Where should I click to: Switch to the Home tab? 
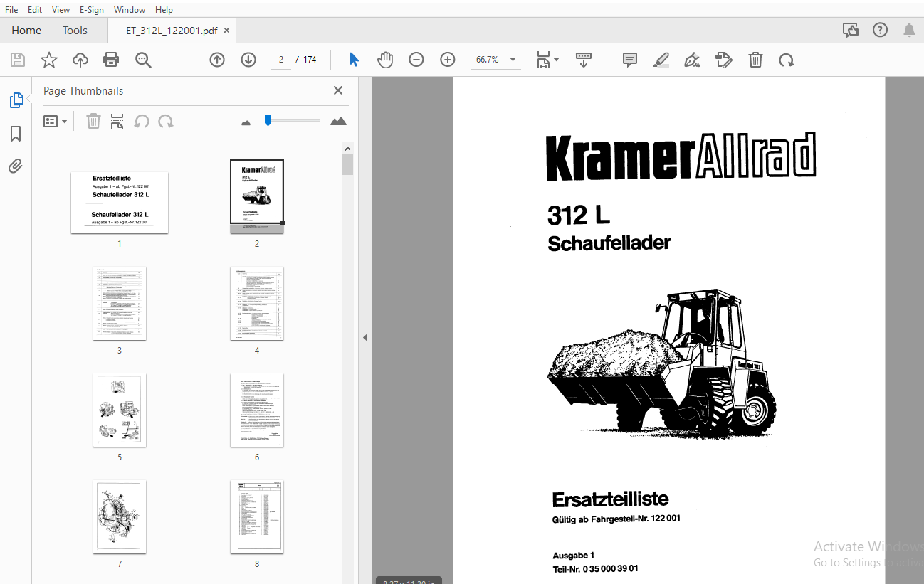click(x=26, y=30)
